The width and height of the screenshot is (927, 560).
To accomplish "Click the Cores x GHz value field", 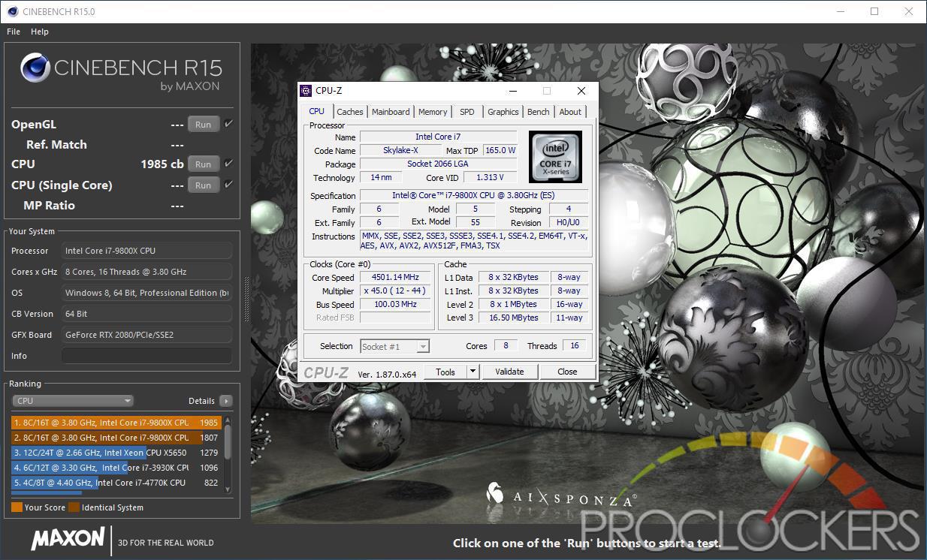I will pyautogui.click(x=146, y=272).
